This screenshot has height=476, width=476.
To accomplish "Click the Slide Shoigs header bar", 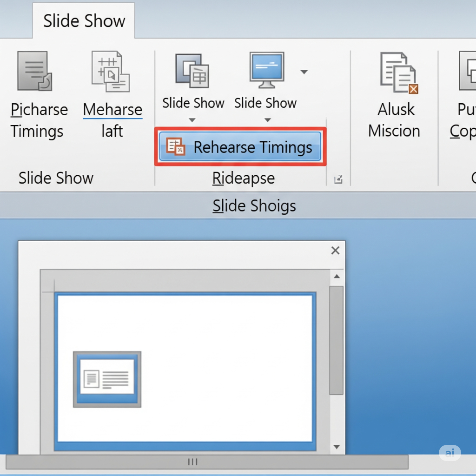I will [254, 205].
